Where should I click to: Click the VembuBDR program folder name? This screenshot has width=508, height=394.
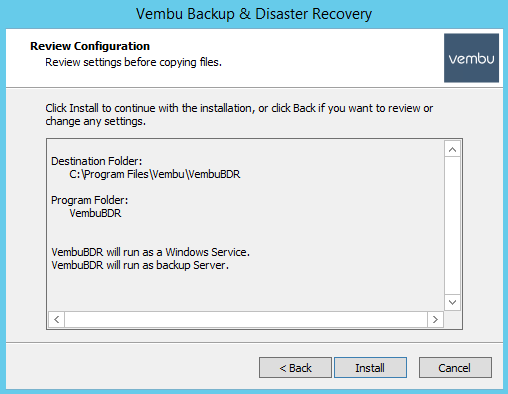pos(95,213)
